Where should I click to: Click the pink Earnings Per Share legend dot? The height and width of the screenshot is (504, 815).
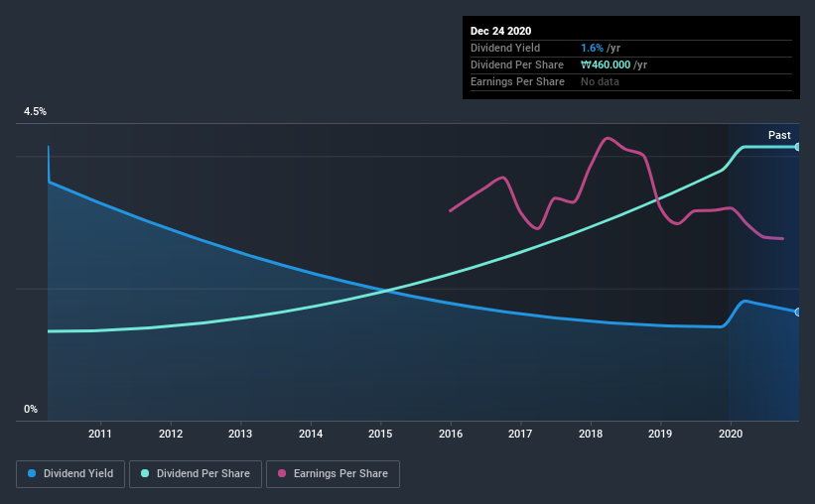tap(282, 473)
